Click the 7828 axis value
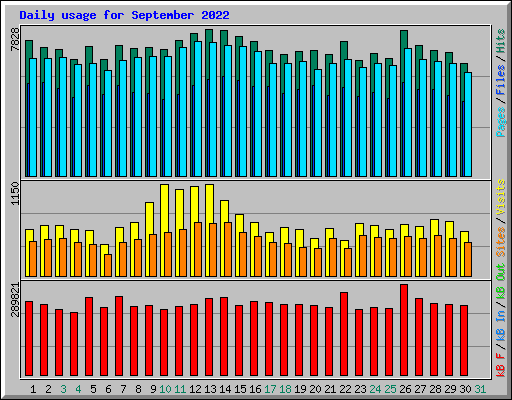512x400 pixels. pos(15,40)
